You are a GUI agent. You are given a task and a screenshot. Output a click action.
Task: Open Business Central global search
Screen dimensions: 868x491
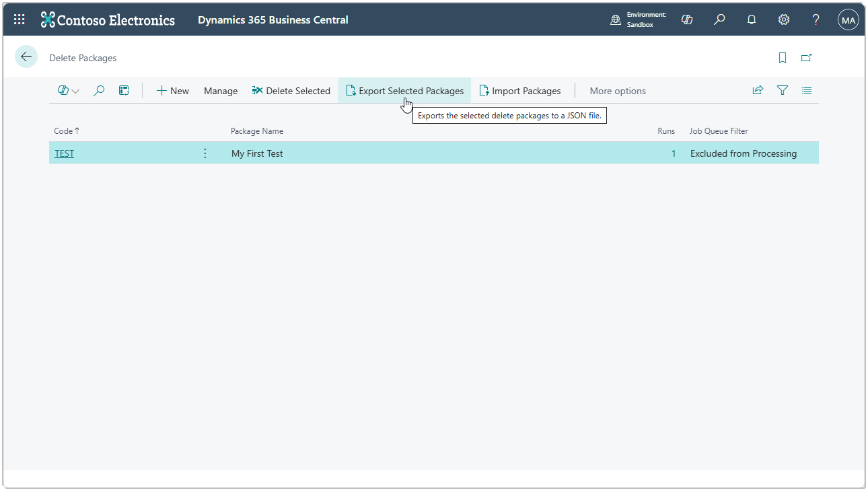[x=719, y=20]
